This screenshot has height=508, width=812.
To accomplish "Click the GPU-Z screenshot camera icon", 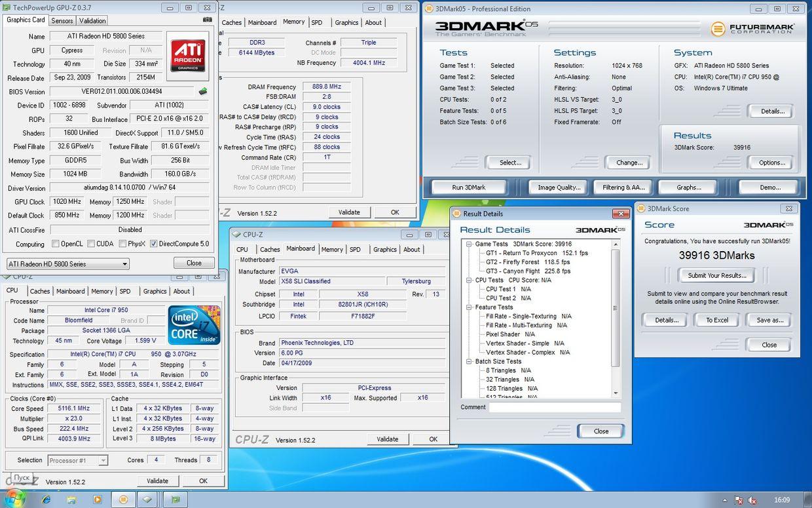I will point(208,20).
